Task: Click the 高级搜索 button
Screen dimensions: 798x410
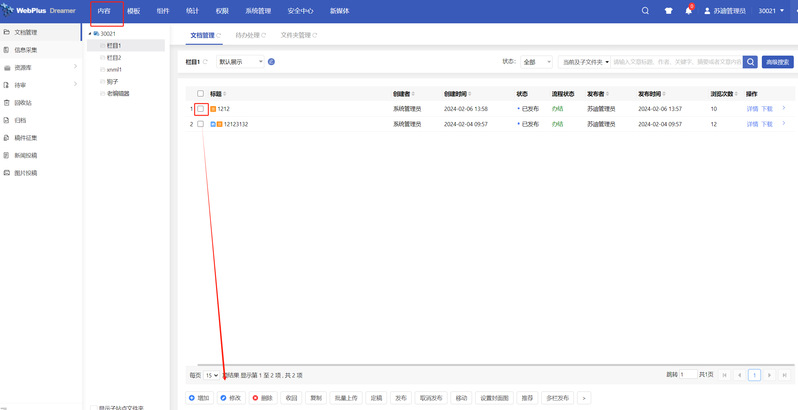Action: click(x=778, y=62)
